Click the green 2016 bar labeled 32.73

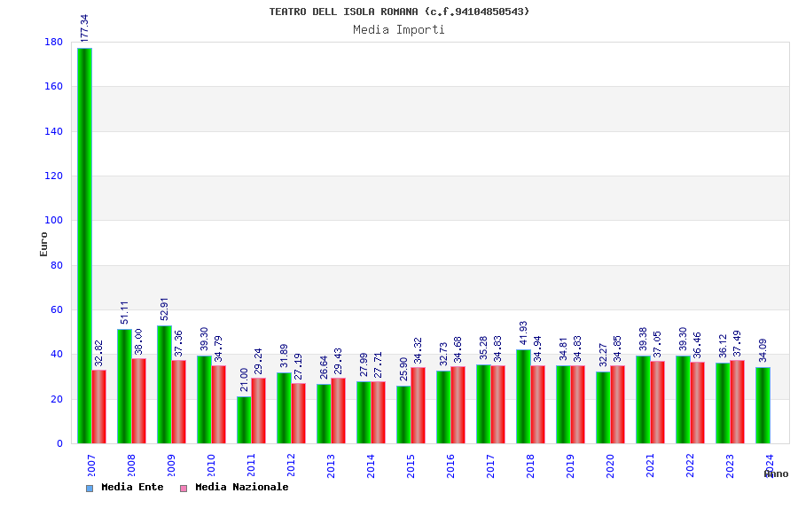click(x=444, y=407)
